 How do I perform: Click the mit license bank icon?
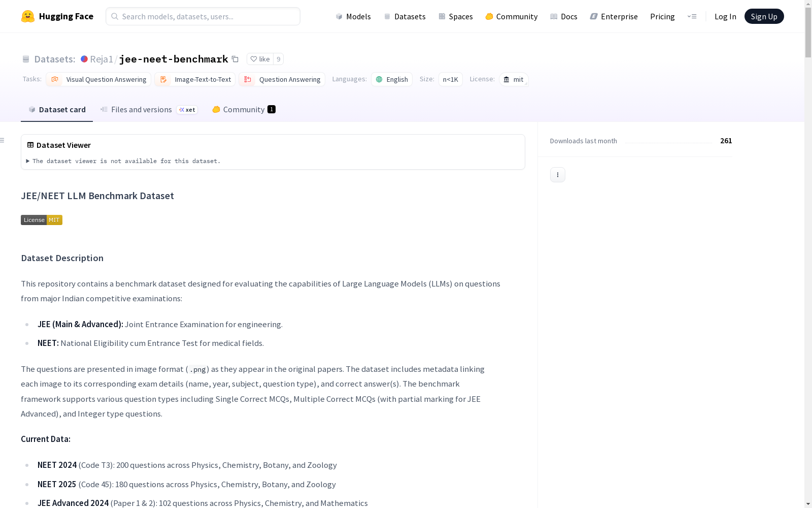point(506,79)
